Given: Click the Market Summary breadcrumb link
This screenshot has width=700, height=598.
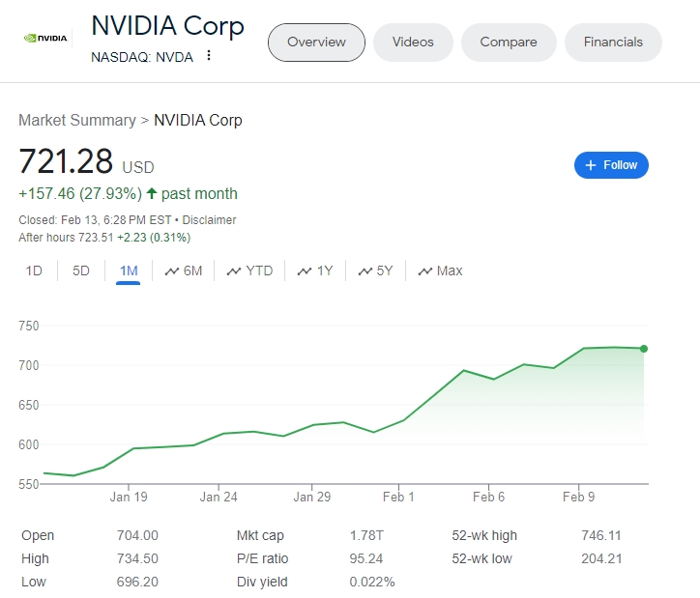Looking at the screenshot, I should point(77,121).
